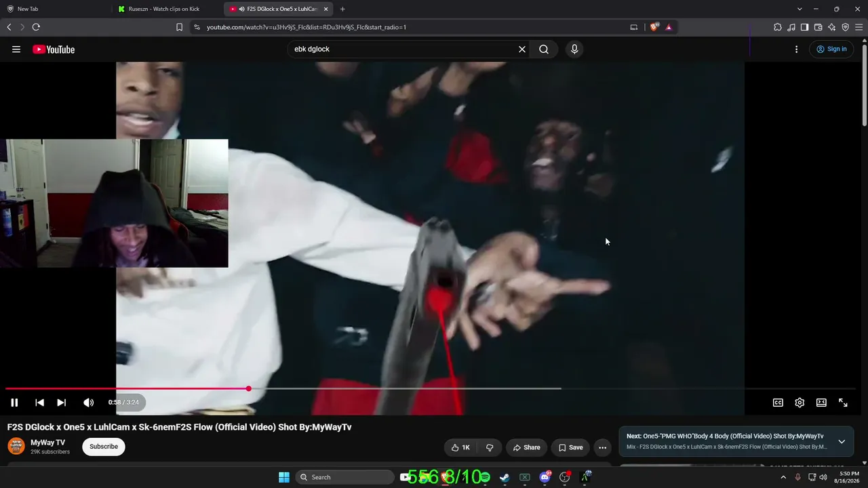
Task: Dislike this video
Action: pos(490,447)
